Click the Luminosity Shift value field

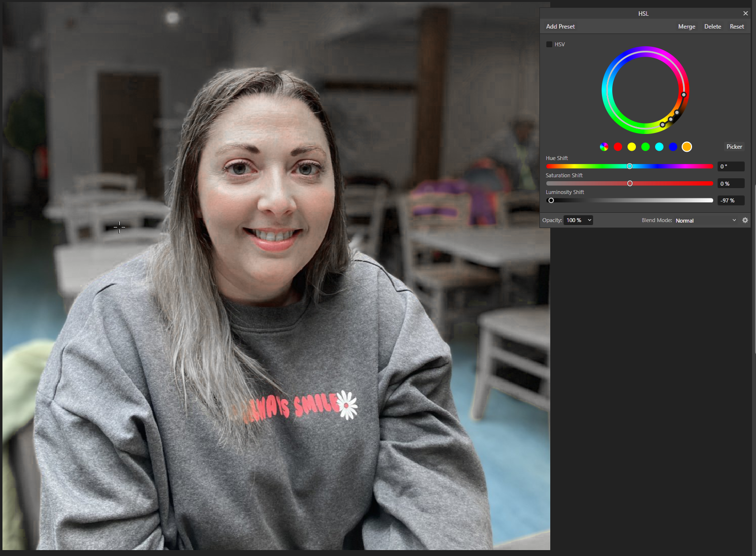point(730,200)
